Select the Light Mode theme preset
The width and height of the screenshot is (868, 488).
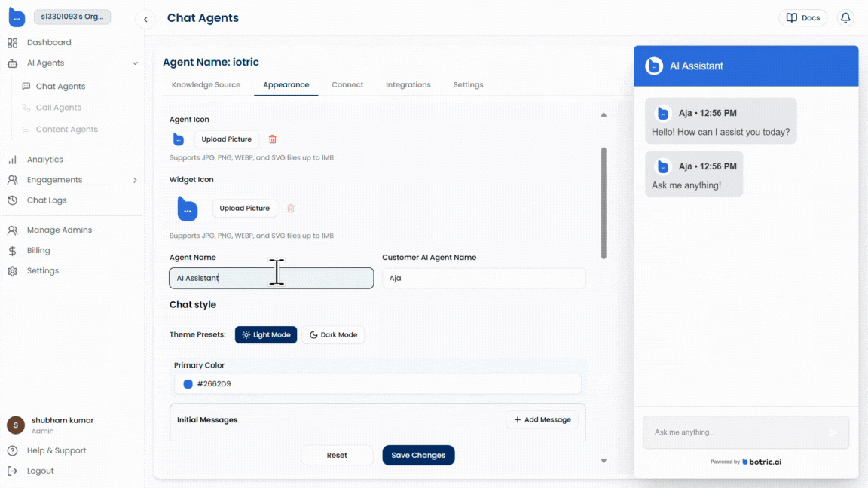point(266,334)
